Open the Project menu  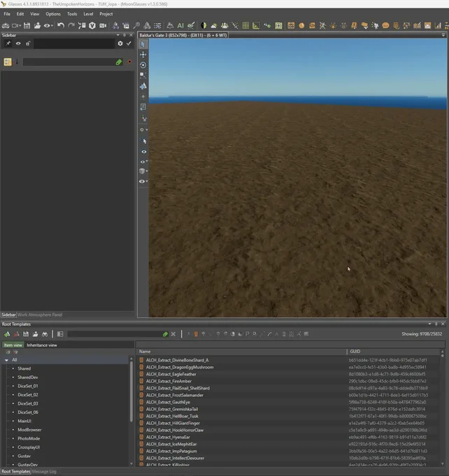tap(106, 14)
